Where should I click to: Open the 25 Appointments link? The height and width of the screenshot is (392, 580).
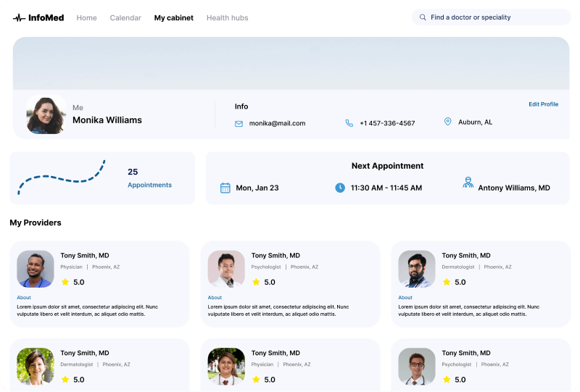[149, 185]
